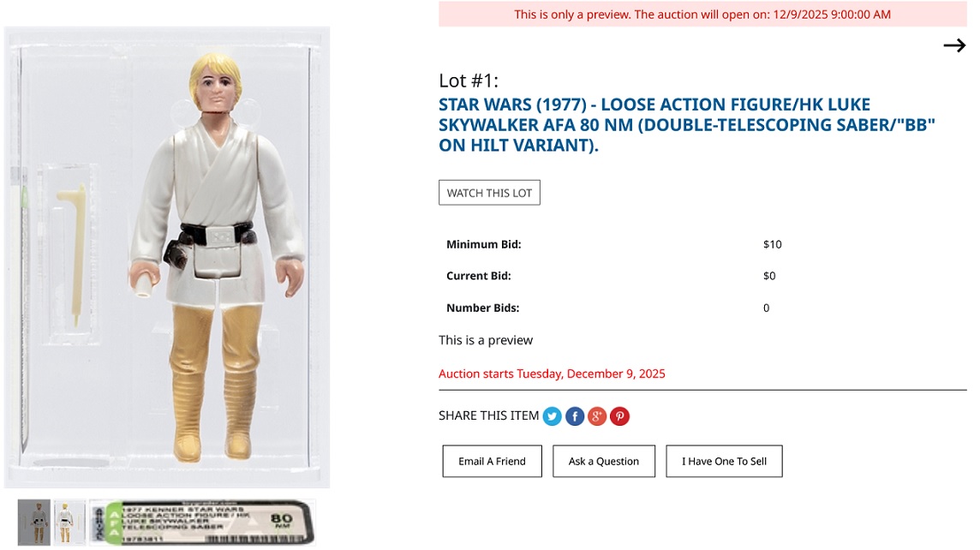Share this item on Facebook
Viewport: 980px width, 550px height.
[575, 416]
